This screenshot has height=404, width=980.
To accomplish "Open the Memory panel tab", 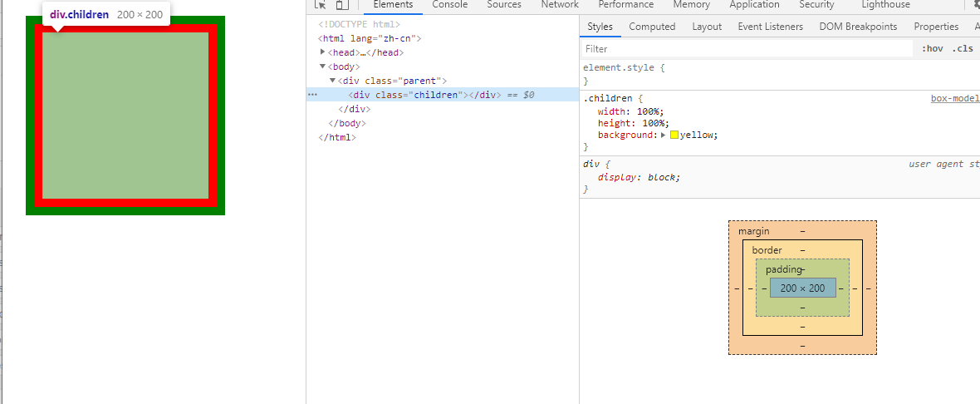I will pos(691,4).
